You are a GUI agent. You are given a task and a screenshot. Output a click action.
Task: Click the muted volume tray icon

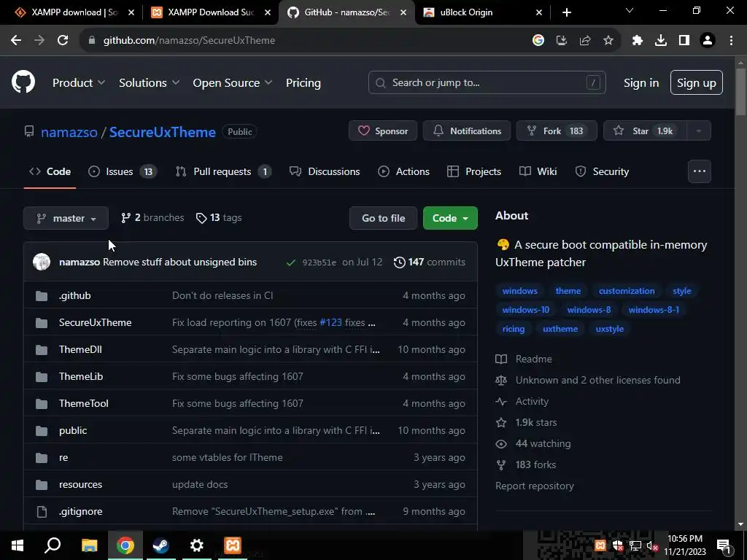point(651,545)
